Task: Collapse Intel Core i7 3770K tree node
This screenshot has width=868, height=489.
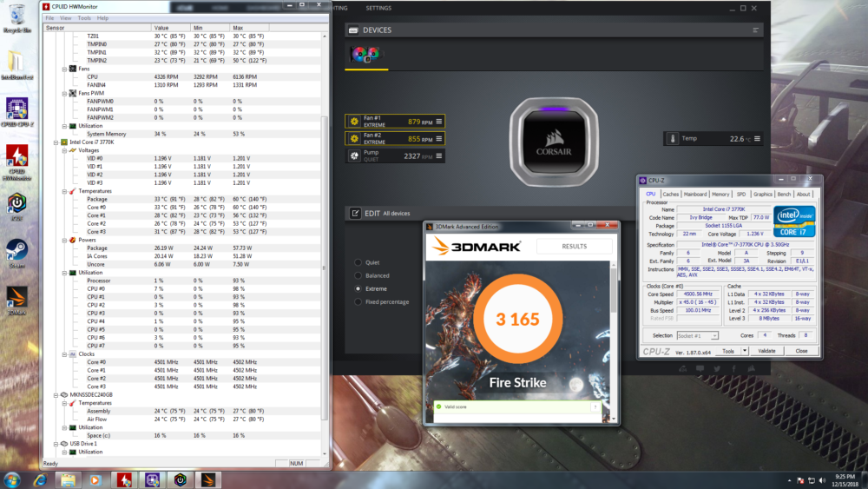Action: click(x=56, y=142)
